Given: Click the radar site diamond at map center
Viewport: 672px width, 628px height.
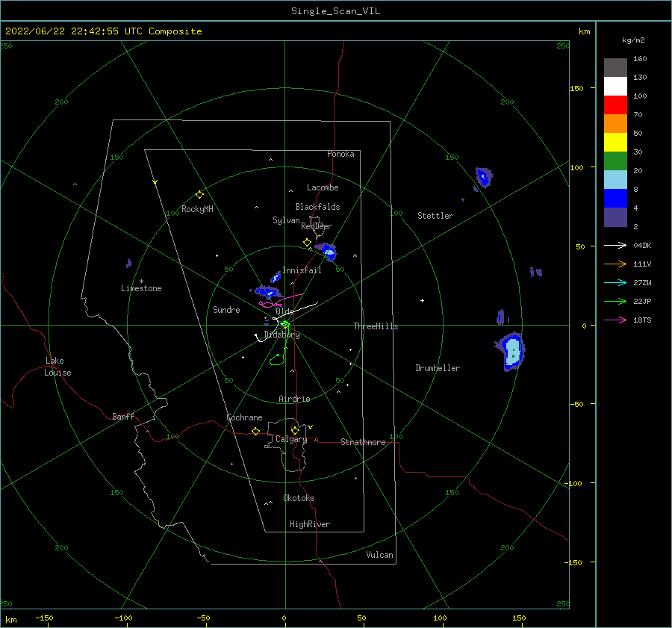Looking at the screenshot, I should pos(285,325).
